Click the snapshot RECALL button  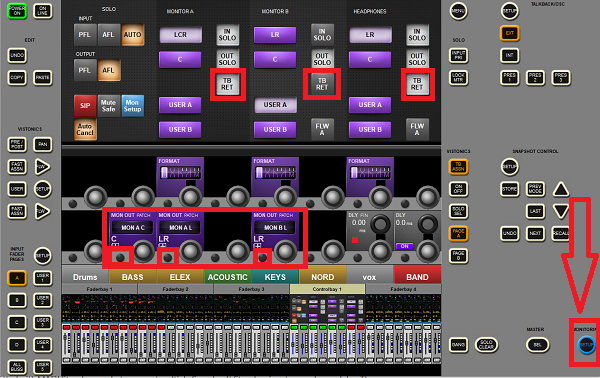[561, 233]
